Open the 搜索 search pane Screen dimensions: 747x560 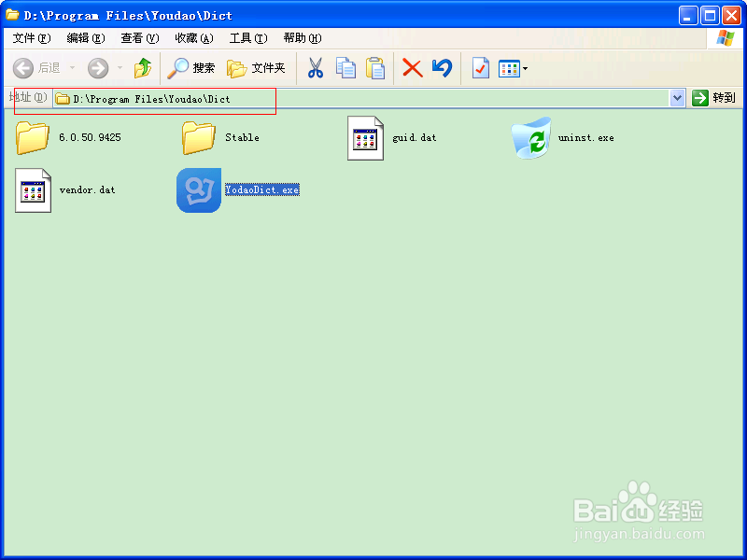pos(191,68)
